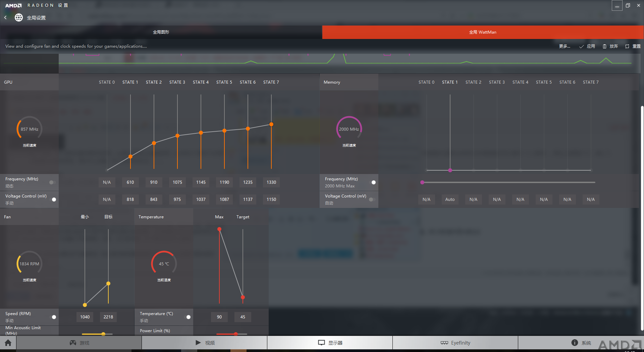Click the Power Limit slider handle

[236, 334]
